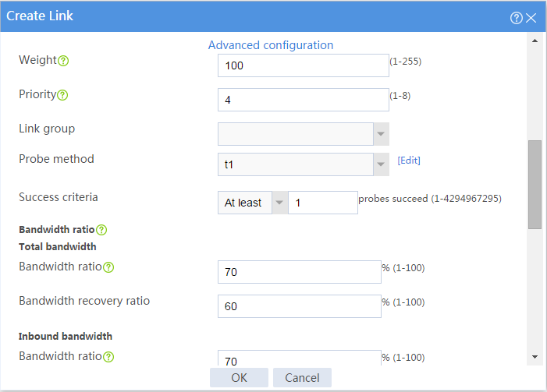Expand the At least criteria dropdown

pyautogui.click(x=279, y=203)
